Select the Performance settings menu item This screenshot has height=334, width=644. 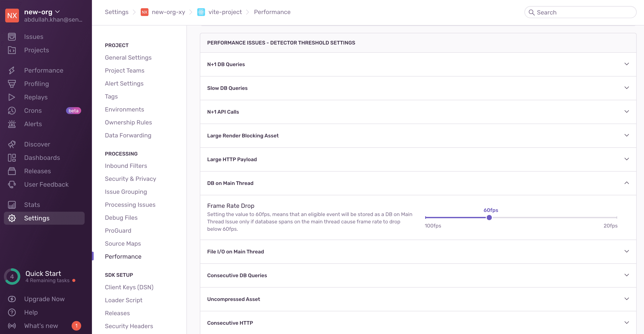123,256
